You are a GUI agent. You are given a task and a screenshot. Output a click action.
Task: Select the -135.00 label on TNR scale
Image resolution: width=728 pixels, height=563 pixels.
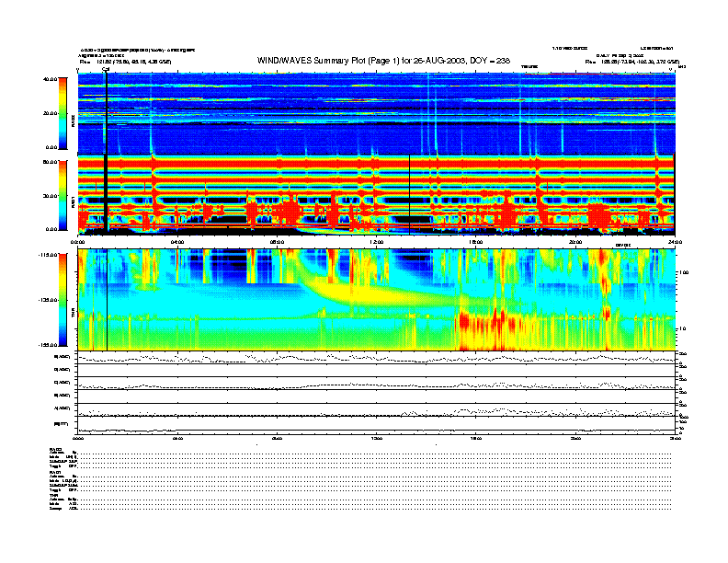tap(49, 300)
